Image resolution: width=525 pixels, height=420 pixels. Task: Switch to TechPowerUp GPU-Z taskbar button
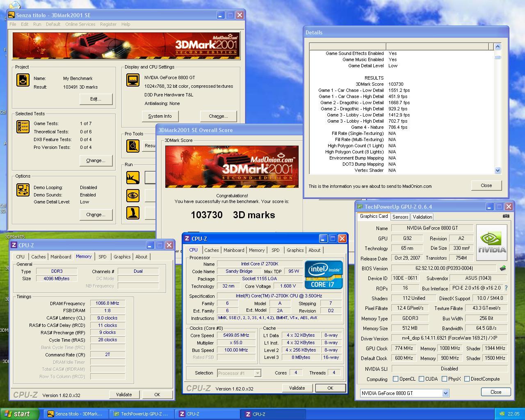142,414
